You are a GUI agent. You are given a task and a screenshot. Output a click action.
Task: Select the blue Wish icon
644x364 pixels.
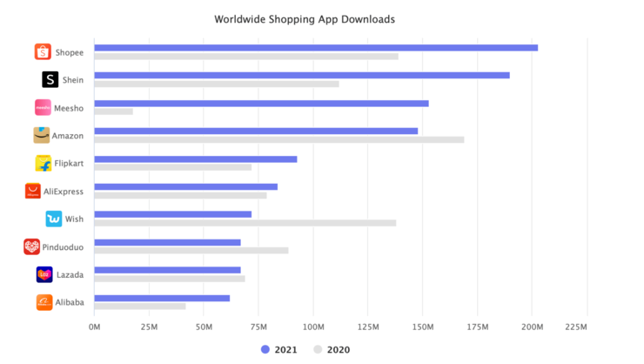[x=54, y=219]
